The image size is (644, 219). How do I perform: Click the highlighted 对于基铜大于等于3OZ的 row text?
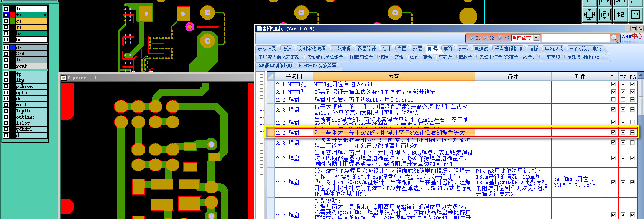(389, 132)
